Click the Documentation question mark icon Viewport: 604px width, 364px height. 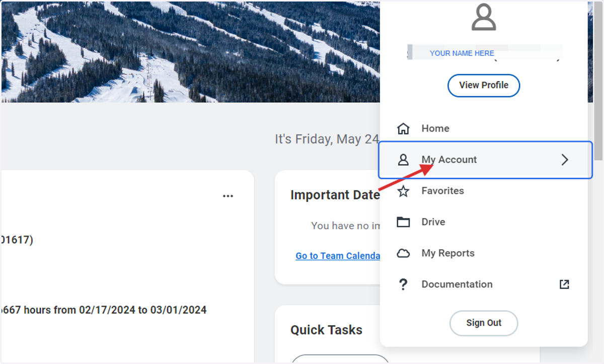[x=403, y=284]
